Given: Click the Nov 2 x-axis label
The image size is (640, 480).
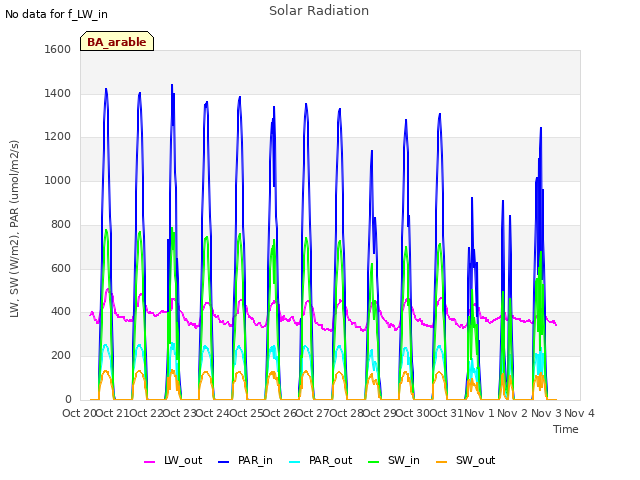Looking at the screenshot, I should 513,413.
